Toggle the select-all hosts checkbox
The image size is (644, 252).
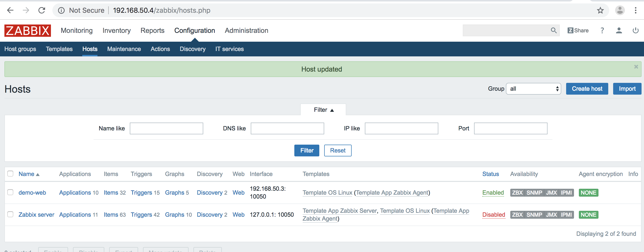[10, 174]
